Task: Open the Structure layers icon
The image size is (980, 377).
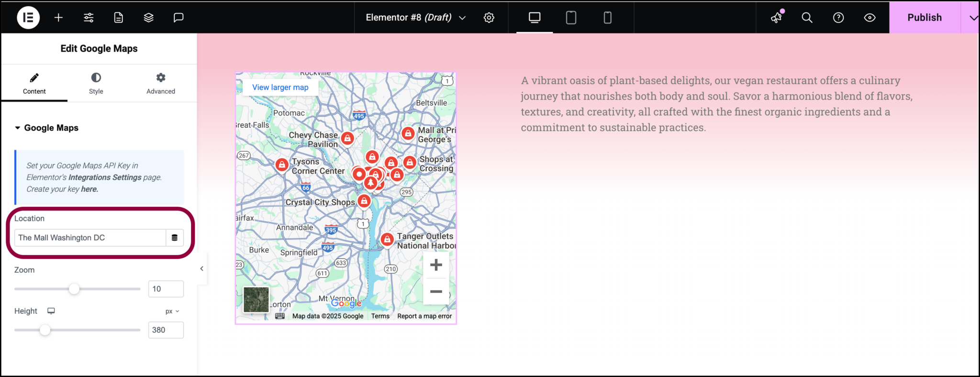Action: point(148,18)
